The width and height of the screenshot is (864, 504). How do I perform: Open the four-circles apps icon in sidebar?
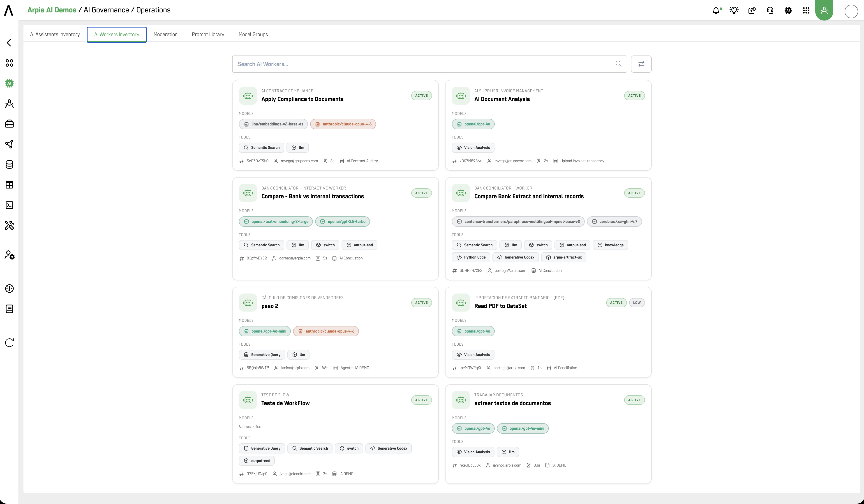pos(9,63)
